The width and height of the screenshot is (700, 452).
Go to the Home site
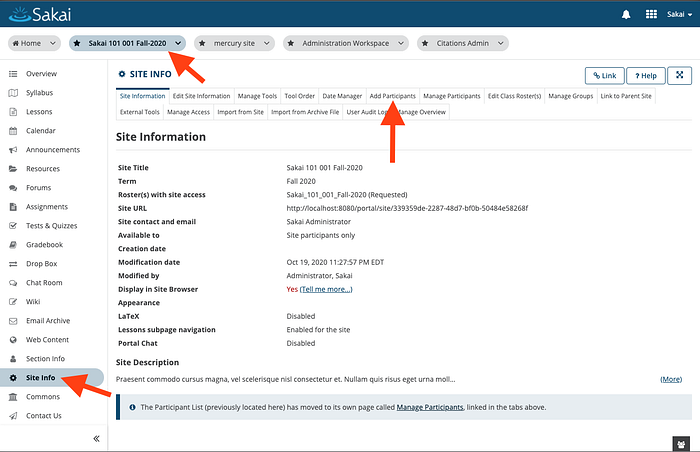tap(27, 43)
